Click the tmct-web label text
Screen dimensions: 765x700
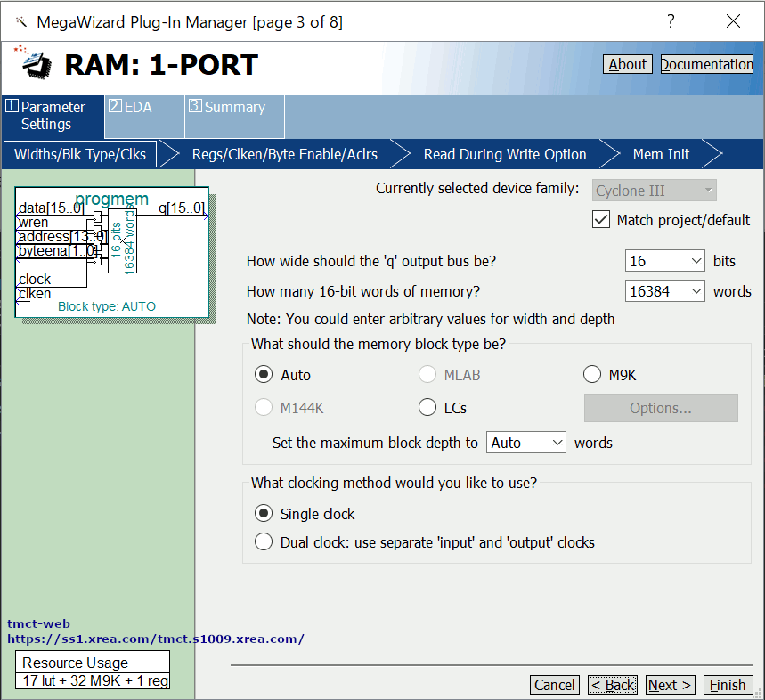tap(38, 623)
